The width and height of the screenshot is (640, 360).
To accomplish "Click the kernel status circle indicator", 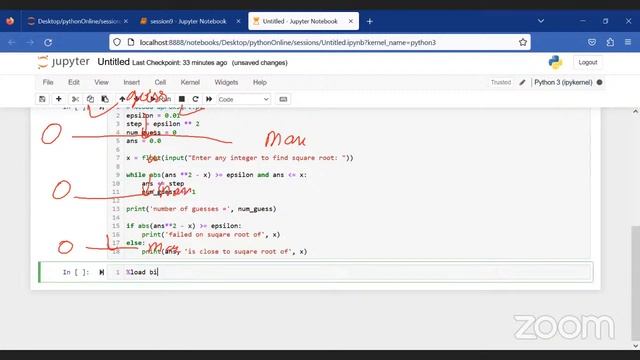I will tap(599, 82).
